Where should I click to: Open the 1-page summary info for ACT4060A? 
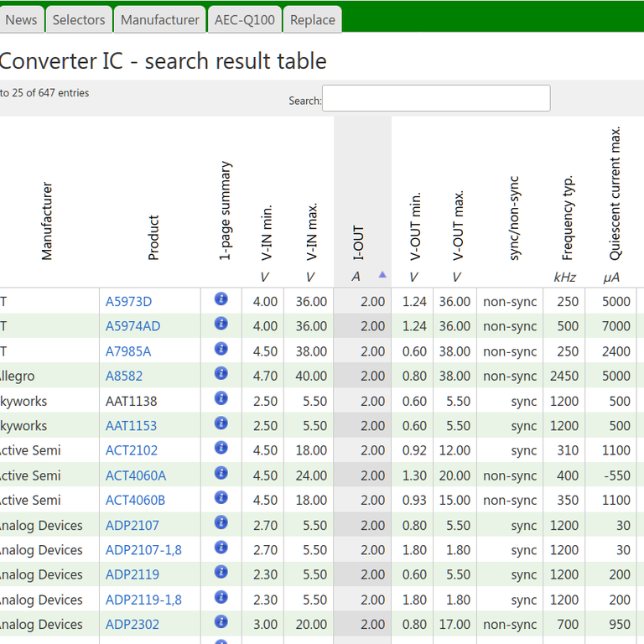pyautogui.click(x=221, y=473)
